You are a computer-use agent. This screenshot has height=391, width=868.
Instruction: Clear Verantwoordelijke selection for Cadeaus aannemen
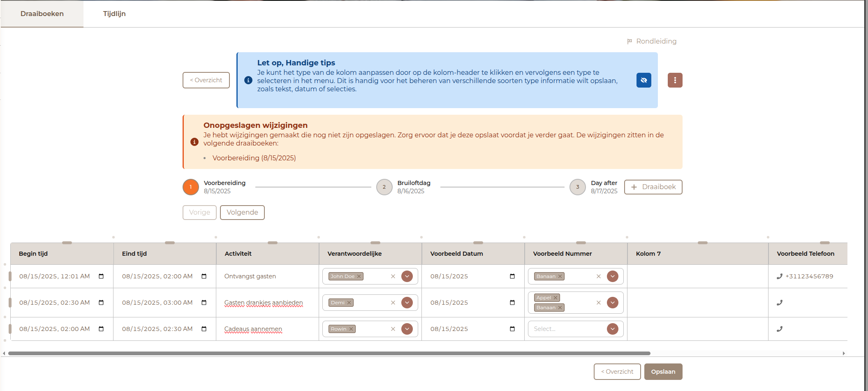(393, 329)
